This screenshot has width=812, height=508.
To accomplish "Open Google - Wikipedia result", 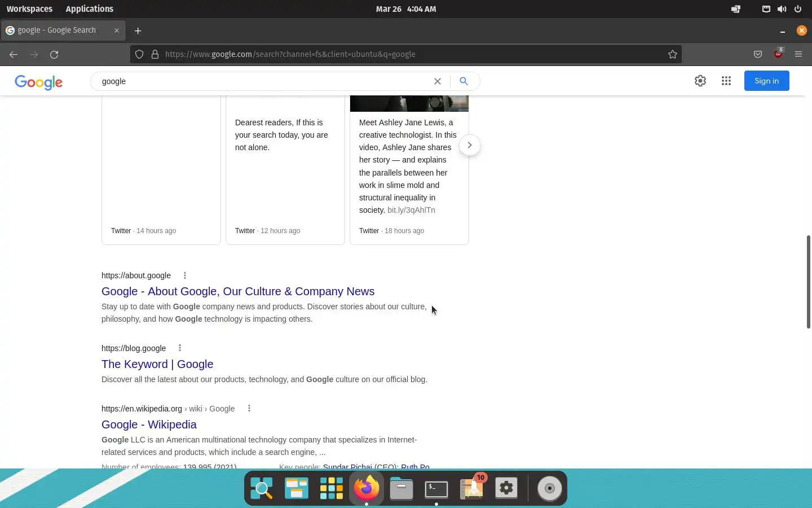I will [x=149, y=424].
